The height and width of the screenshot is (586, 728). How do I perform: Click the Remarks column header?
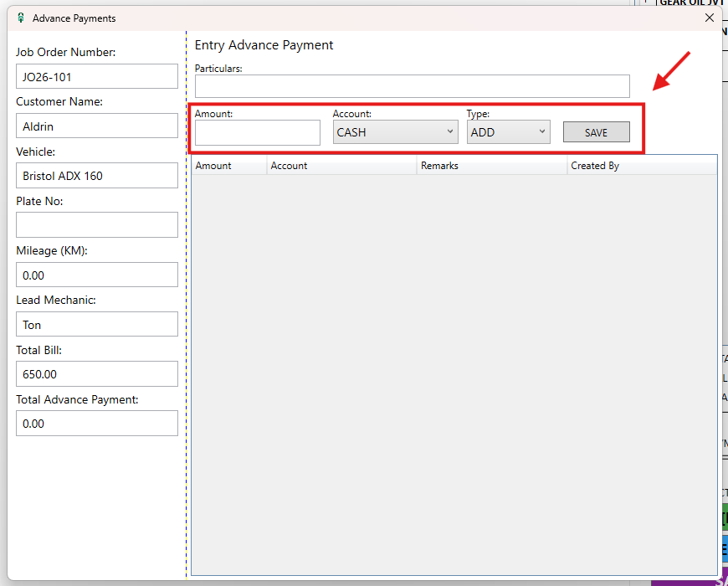point(491,166)
